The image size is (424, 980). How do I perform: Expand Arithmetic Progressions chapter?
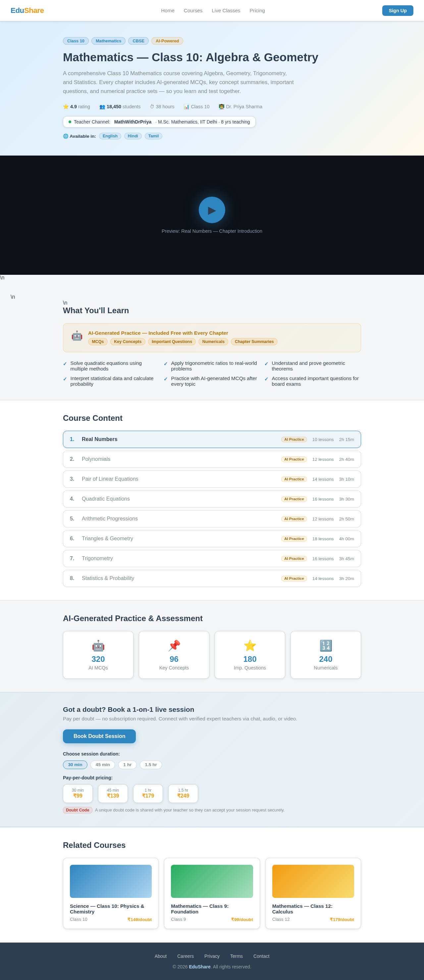212,518
